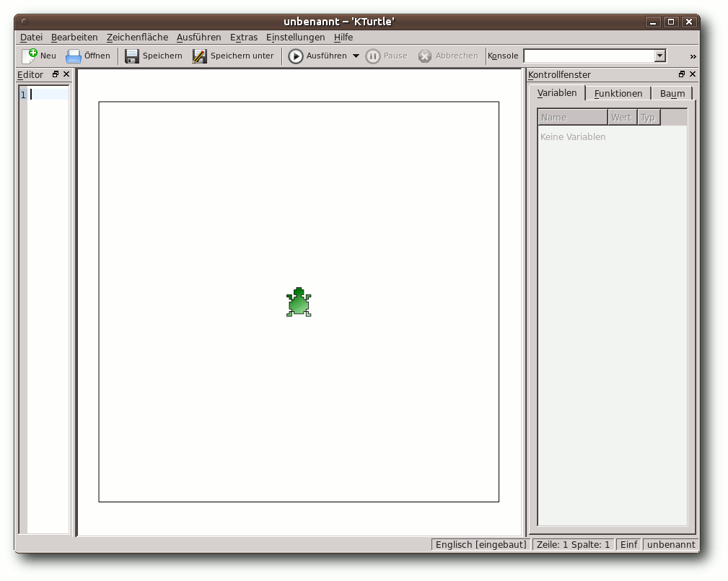The width and height of the screenshot is (728, 581).
Task: Click the Name column header
Action: pos(572,118)
